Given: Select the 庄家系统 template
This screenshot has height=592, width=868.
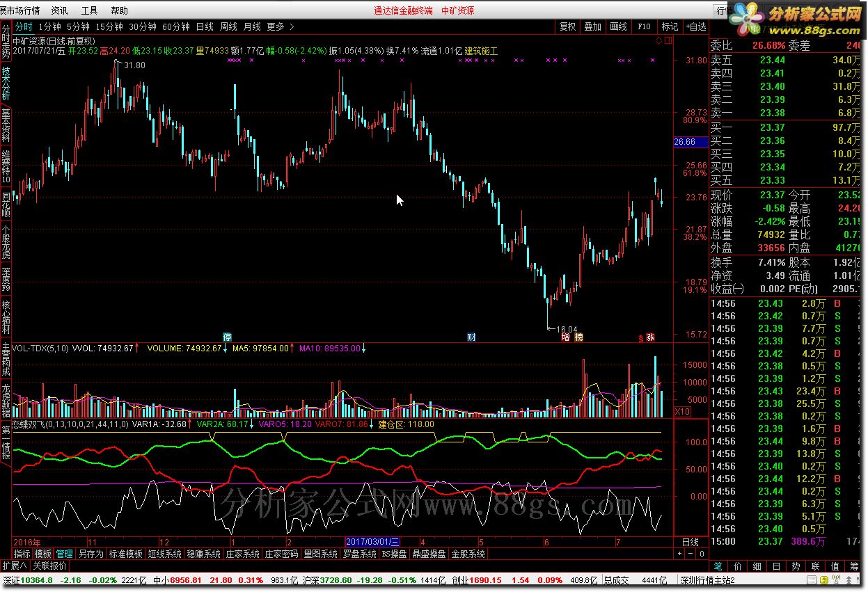Looking at the screenshot, I should pos(243,554).
